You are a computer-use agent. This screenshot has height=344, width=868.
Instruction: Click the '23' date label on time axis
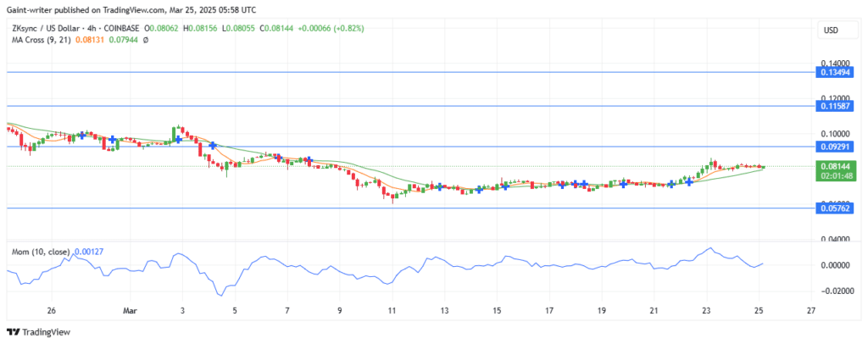pos(707,311)
